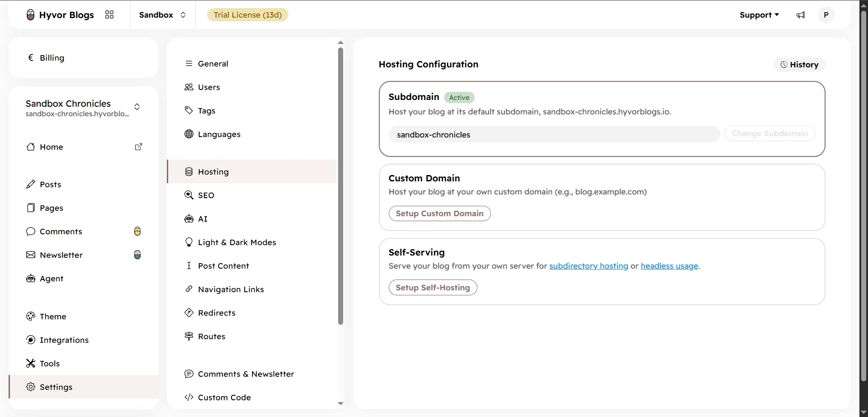
Task: Select Light & Dark Modes settings
Action: tap(252, 242)
